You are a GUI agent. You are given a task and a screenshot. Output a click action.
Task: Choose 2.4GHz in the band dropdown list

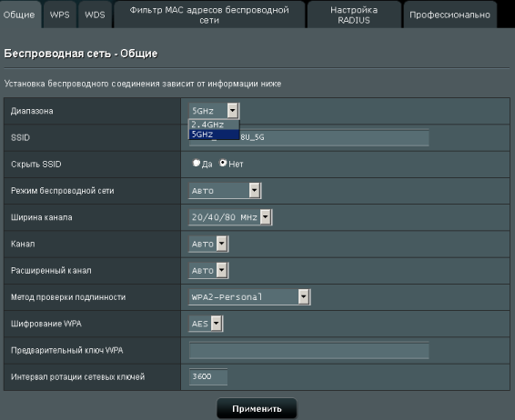(214, 125)
